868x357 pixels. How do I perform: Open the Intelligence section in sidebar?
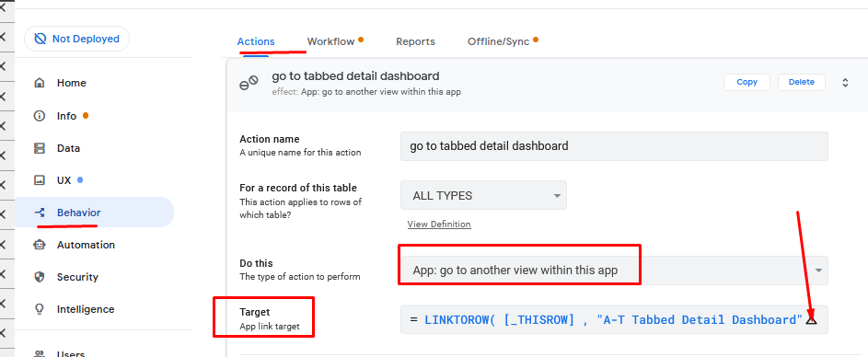86,309
